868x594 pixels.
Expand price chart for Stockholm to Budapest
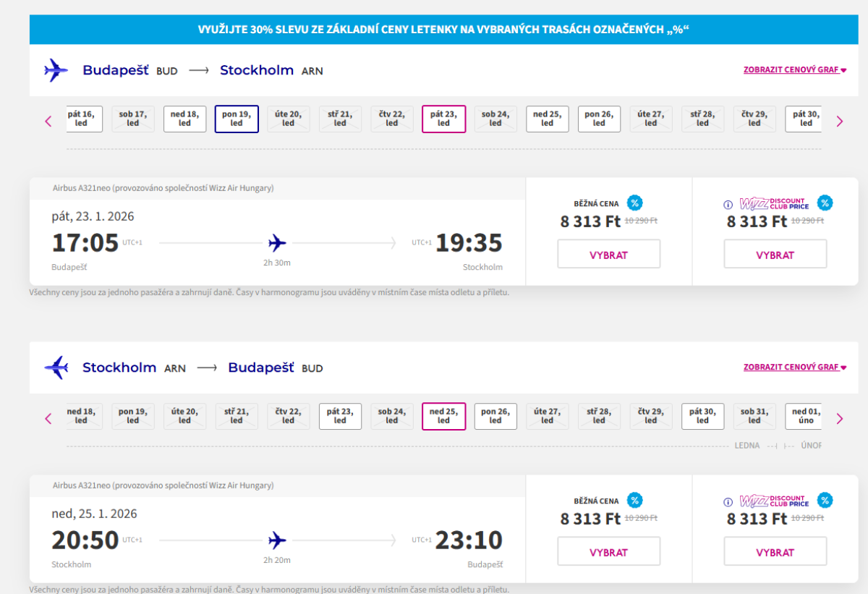coord(794,368)
